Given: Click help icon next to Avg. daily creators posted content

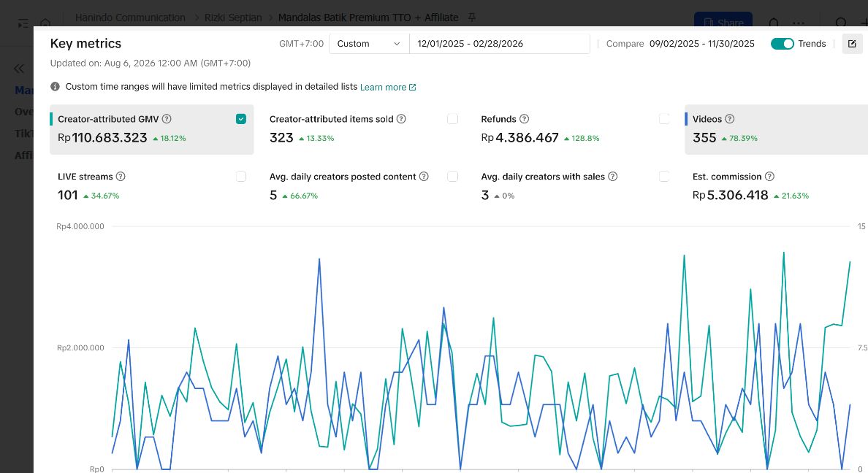Looking at the screenshot, I should click(424, 177).
